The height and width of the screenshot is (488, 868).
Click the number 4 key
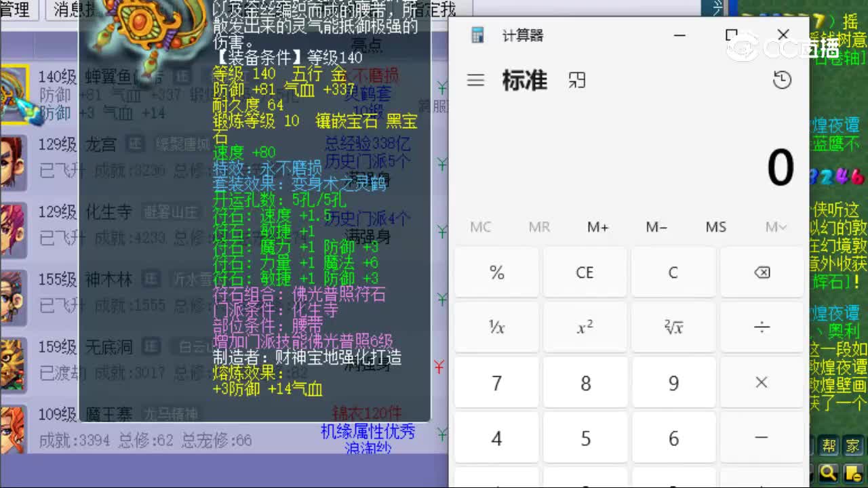(496, 439)
